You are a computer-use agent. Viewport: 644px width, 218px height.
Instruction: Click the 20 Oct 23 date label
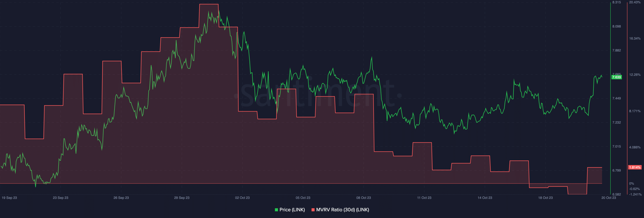pos(609,198)
